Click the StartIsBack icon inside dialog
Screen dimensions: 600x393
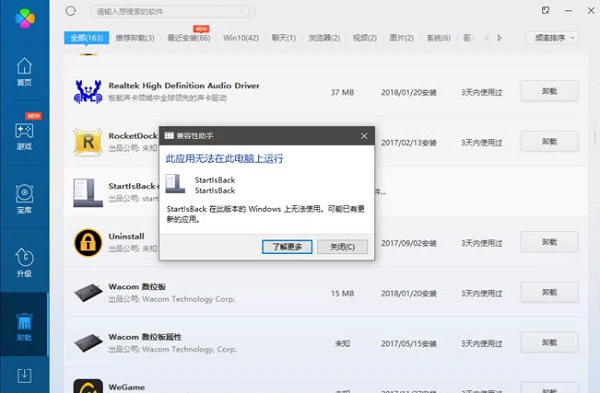tap(175, 184)
